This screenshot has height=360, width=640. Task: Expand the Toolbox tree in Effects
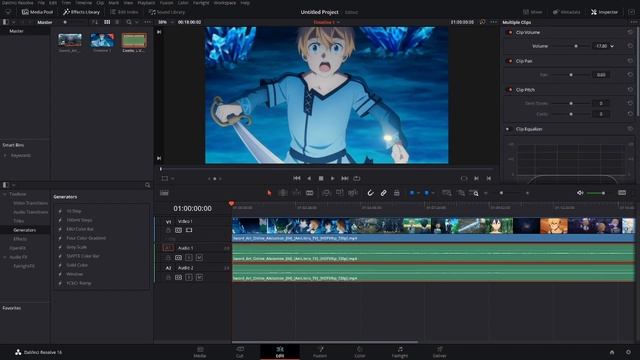5,194
